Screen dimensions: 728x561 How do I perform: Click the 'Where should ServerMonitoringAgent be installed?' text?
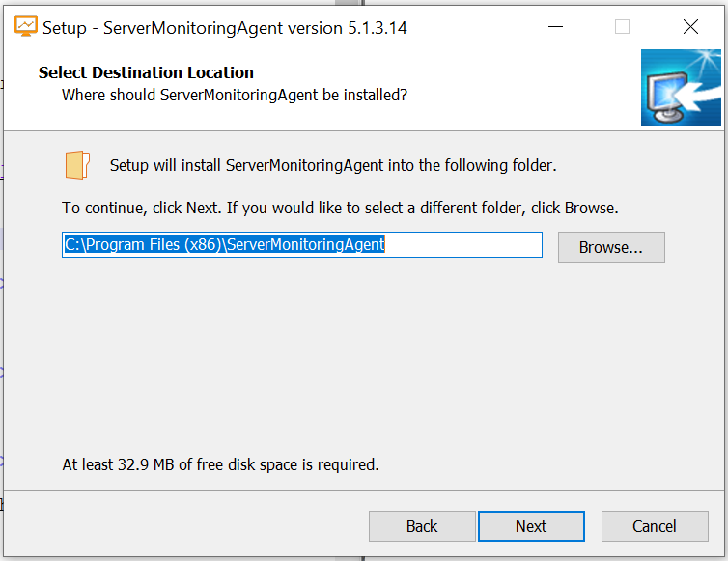[235, 95]
